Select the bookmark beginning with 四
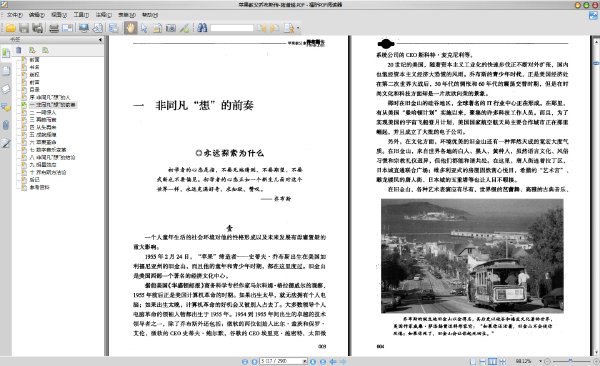The image size is (600, 366). [43, 127]
